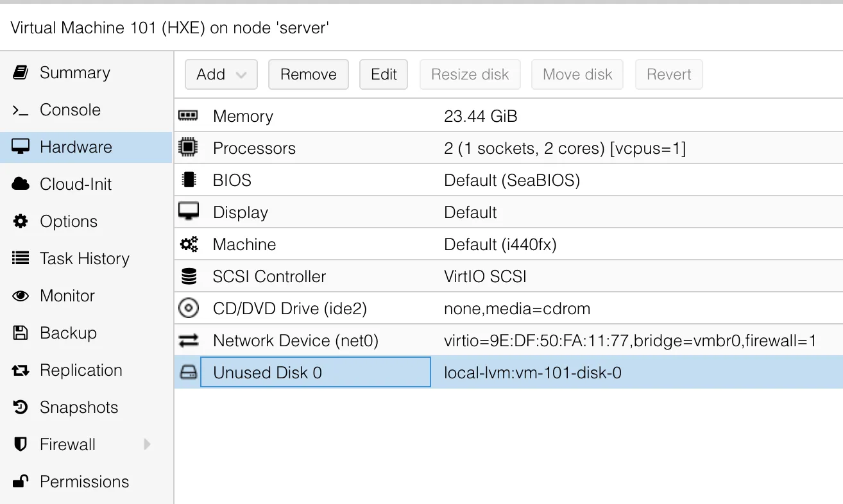
Task: Select the Backup sidebar item
Action: tap(68, 333)
